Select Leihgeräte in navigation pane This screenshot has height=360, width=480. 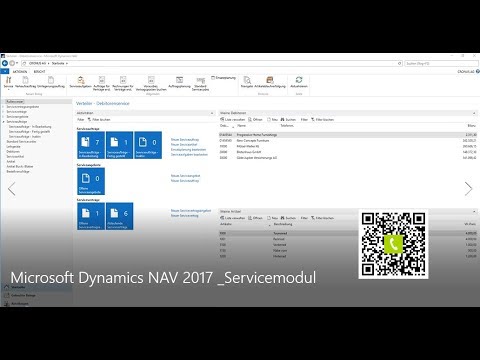click(13, 146)
